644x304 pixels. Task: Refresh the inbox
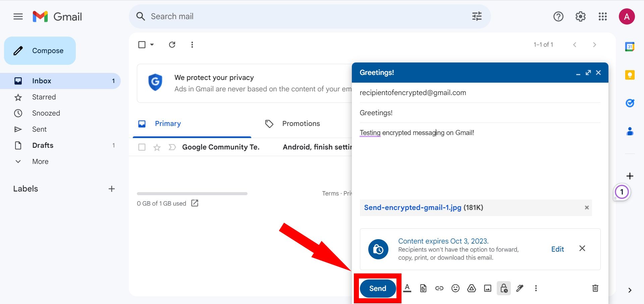pyautogui.click(x=172, y=45)
